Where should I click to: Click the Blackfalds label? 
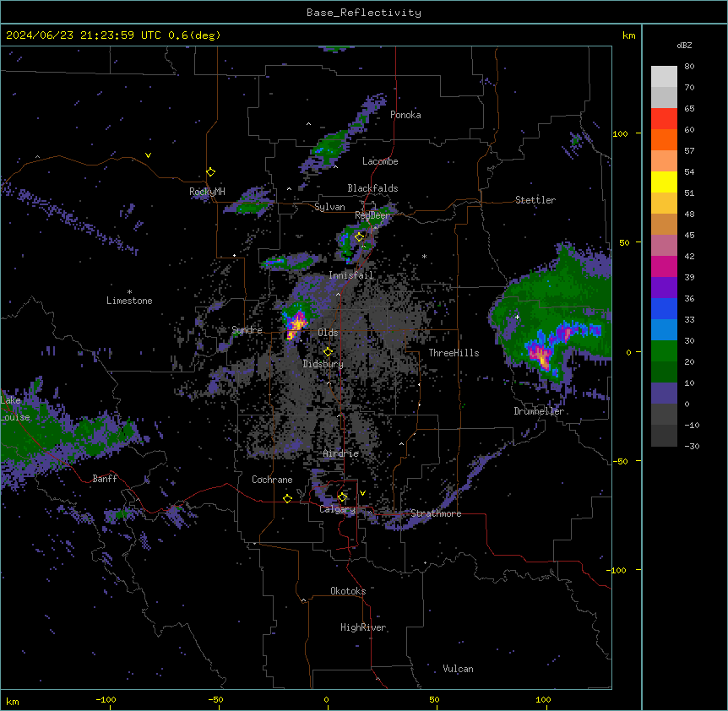(372, 188)
